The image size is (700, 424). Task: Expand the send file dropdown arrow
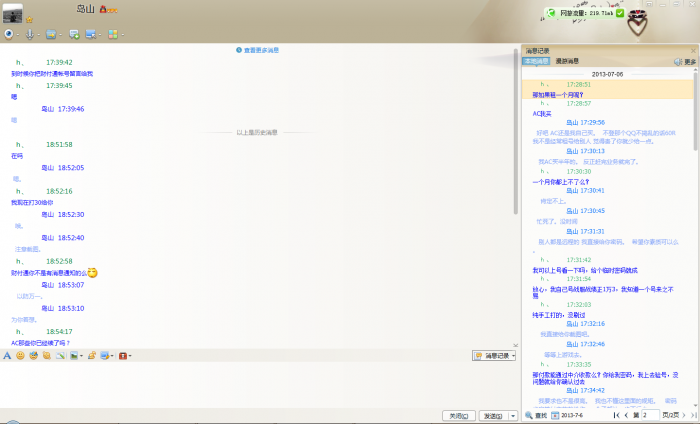[x=60, y=35]
